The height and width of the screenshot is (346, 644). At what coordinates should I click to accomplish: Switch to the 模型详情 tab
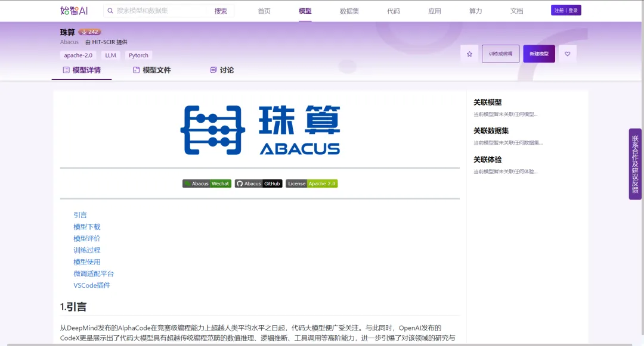82,70
